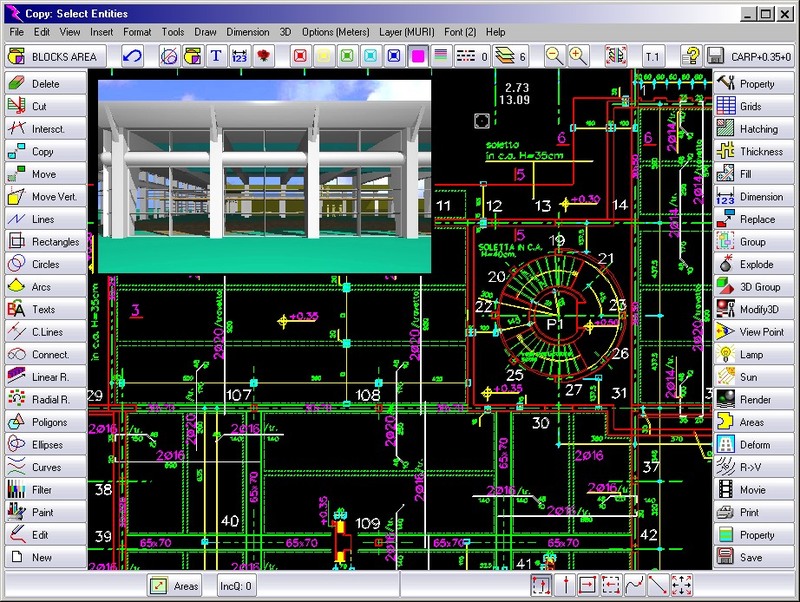Select the diagonal line selection icon
Screen dimensions: 800x602
point(658,585)
